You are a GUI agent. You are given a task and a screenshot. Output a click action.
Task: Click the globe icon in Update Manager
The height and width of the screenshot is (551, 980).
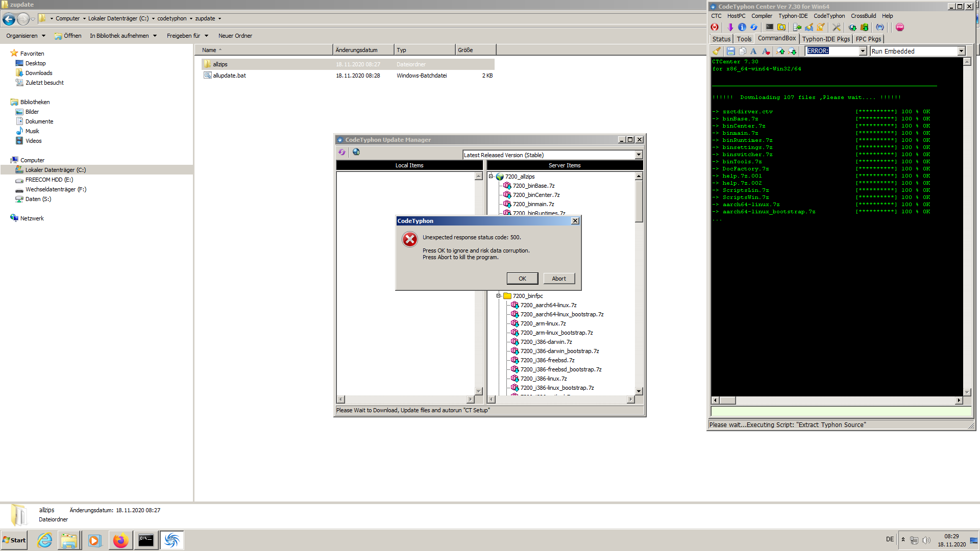pos(356,152)
